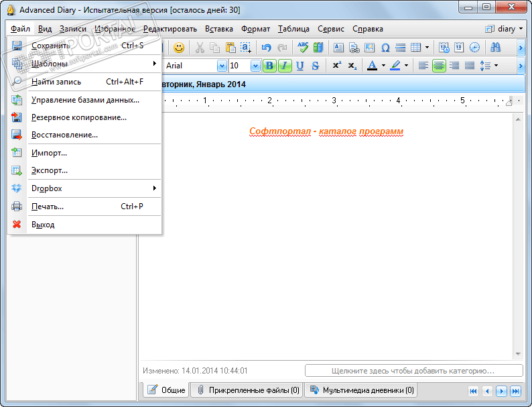Expand upper toolbar overflow chevron

[521, 48]
